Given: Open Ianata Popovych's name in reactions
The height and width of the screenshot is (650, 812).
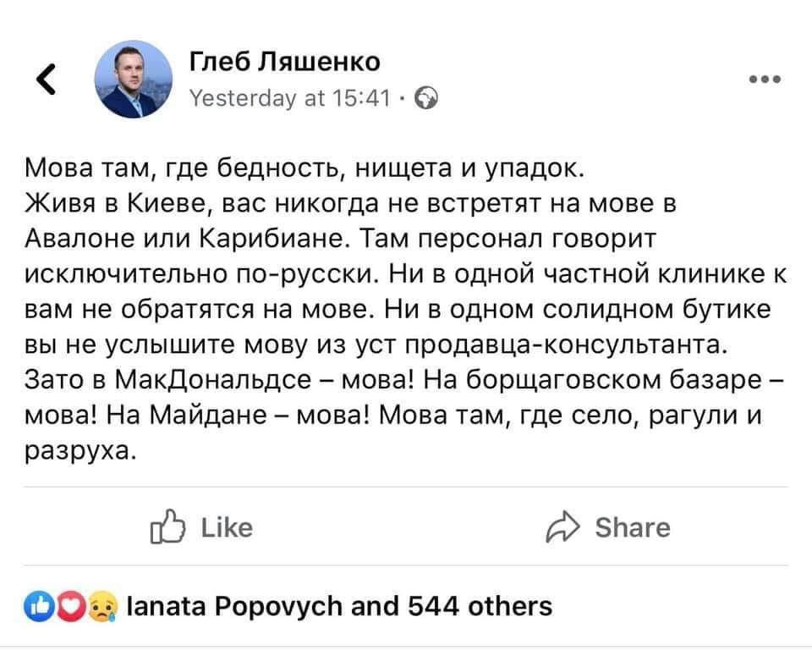Looking at the screenshot, I should tap(233, 606).
